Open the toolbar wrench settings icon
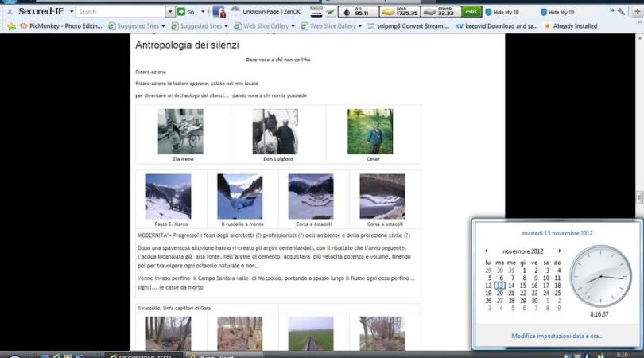Image resolution: width=644 pixels, height=358 pixels. (621, 12)
